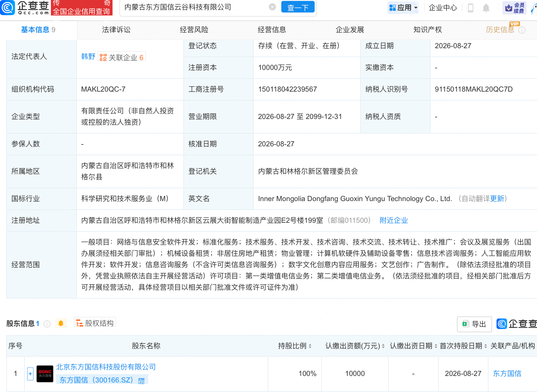This screenshot has width=537, height=392.
Task: Export shareholder data via 导出 button
Action: click(474, 324)
